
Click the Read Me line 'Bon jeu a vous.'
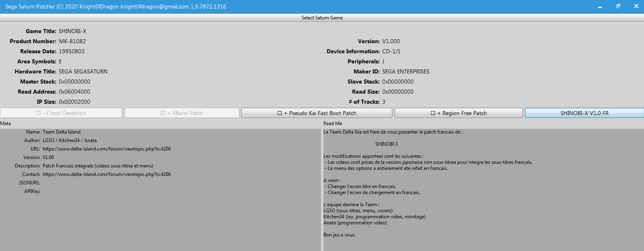coord(340,235)
